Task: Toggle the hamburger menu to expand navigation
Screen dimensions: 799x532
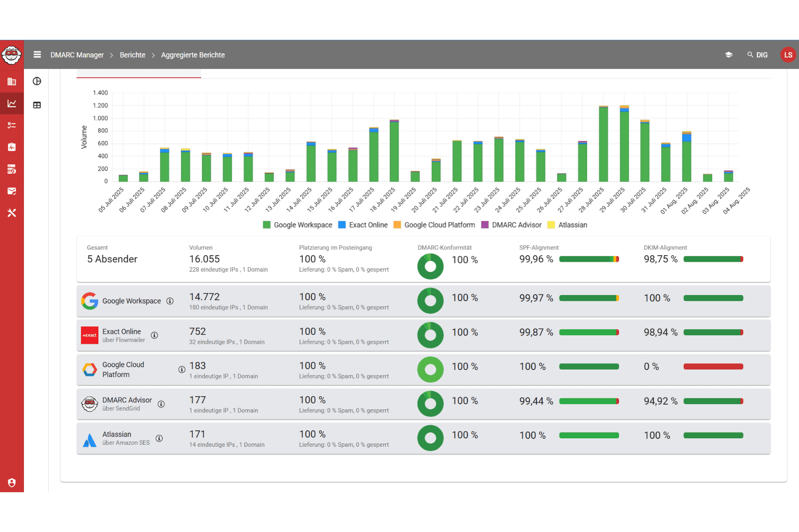Action: pyautogui.click(x=37, y=55)
